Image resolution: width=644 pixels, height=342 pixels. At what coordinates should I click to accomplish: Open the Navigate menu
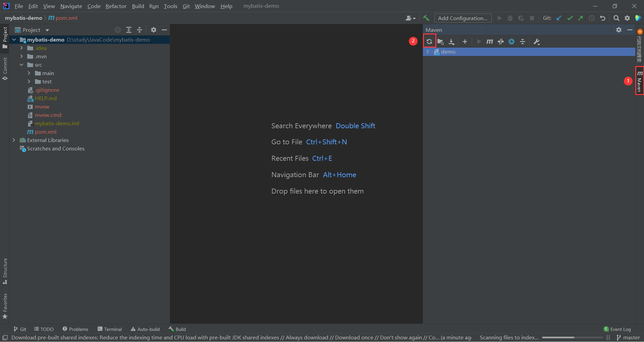(x=71, y=6)
